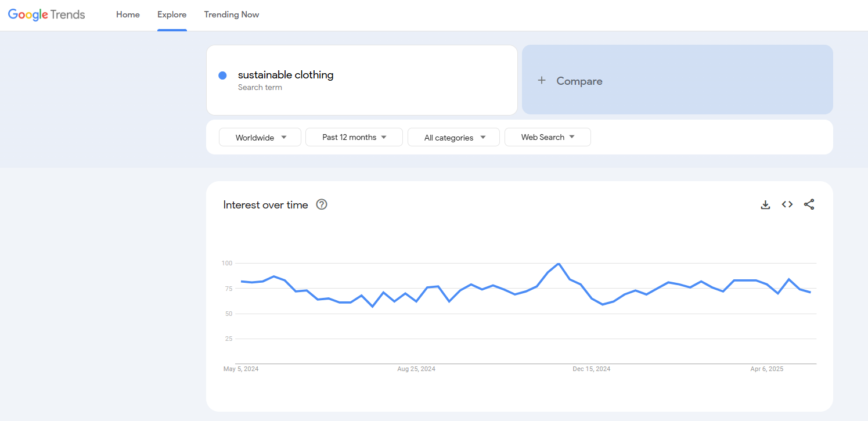Click the Apr 6, 2025 axis label
The image size is (868, 421).
point(767,369)
